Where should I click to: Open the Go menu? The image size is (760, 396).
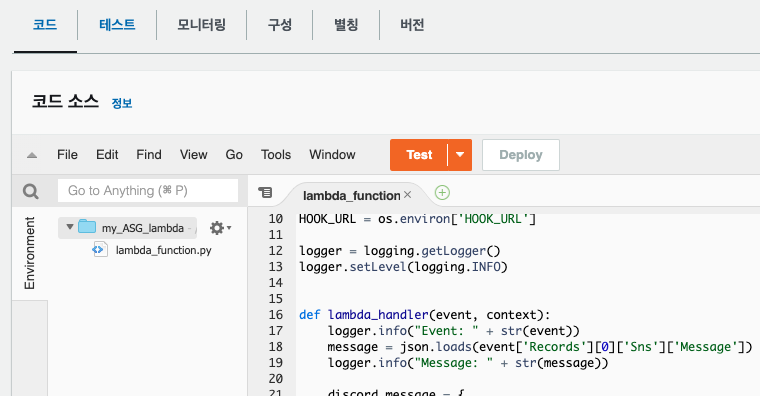click(234, 155)
